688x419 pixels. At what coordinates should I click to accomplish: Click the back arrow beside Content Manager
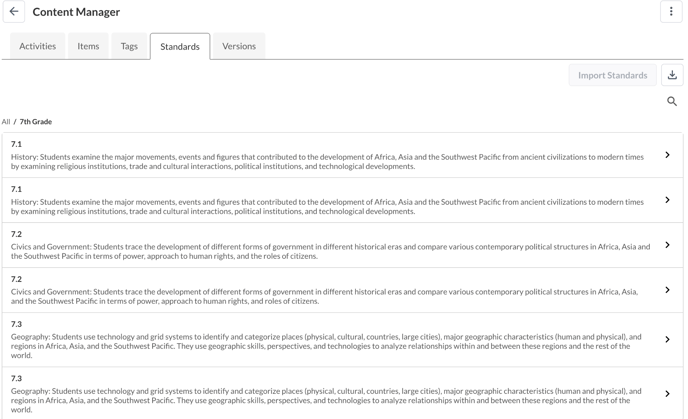coord(14,12)
